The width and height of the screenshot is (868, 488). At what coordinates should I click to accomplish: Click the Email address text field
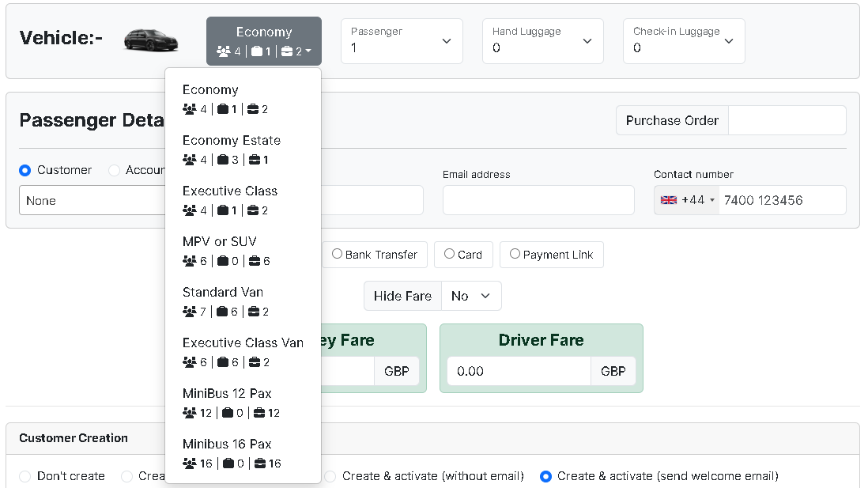[x=538, y=200]
